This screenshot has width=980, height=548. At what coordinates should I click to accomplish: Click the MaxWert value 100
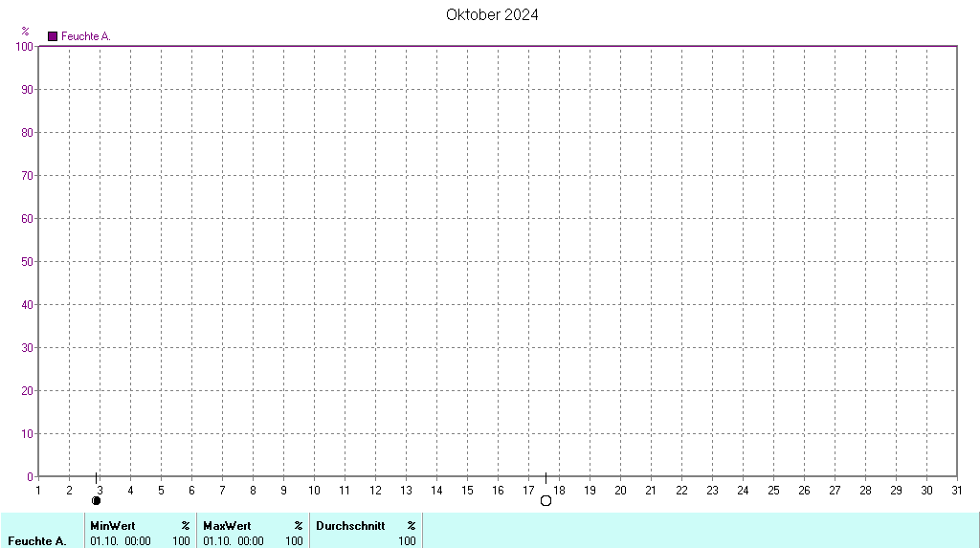(x=294, y=541)
